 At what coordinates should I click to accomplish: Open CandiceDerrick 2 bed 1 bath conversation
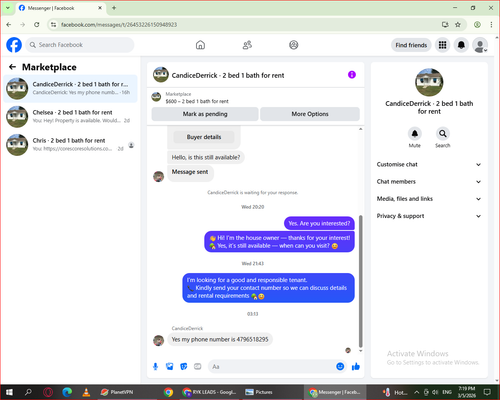click(x=70, y=88)
